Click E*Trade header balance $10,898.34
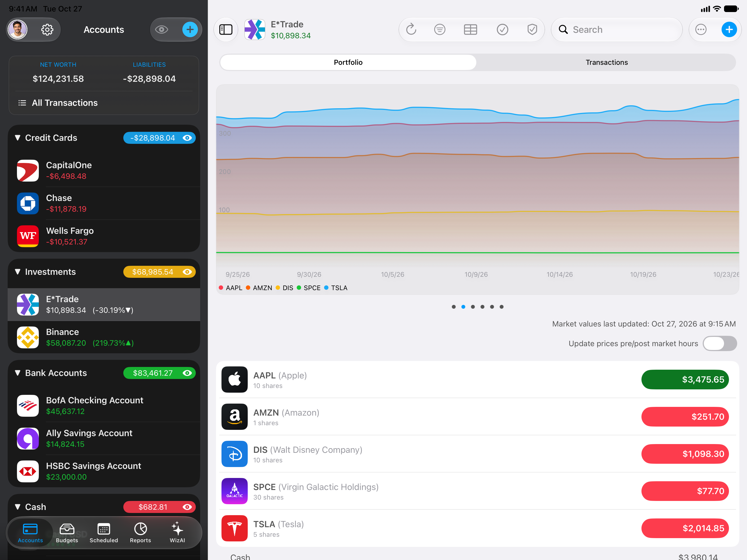The image size is (747, 560). 290,36
